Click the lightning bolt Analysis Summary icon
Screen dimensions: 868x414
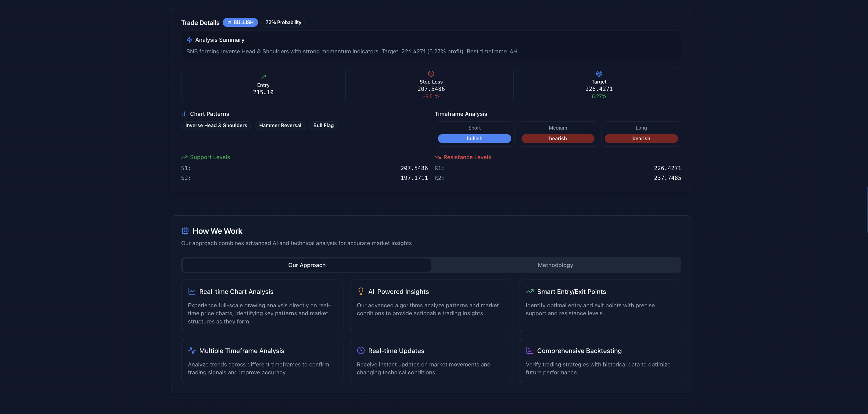click(x=189, y=40)
